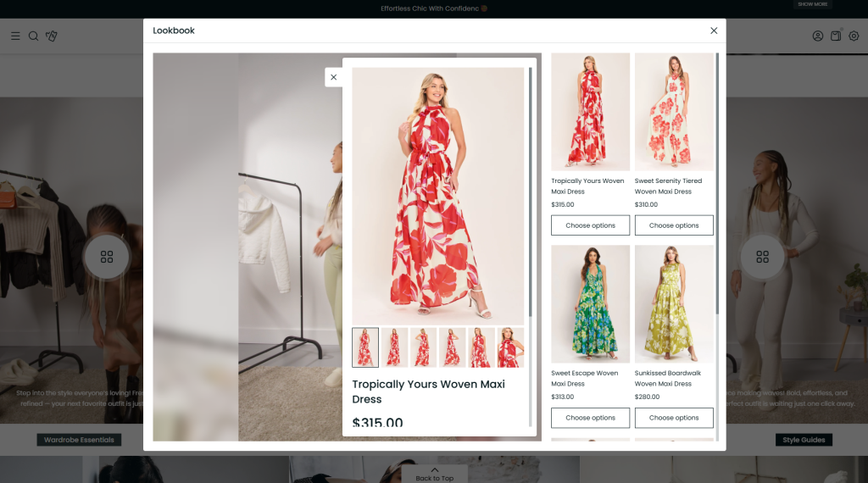This screenshot has height=483, width=868.
Task: Select the second dress thumbnail in quick view
Action: pos(394,347)
